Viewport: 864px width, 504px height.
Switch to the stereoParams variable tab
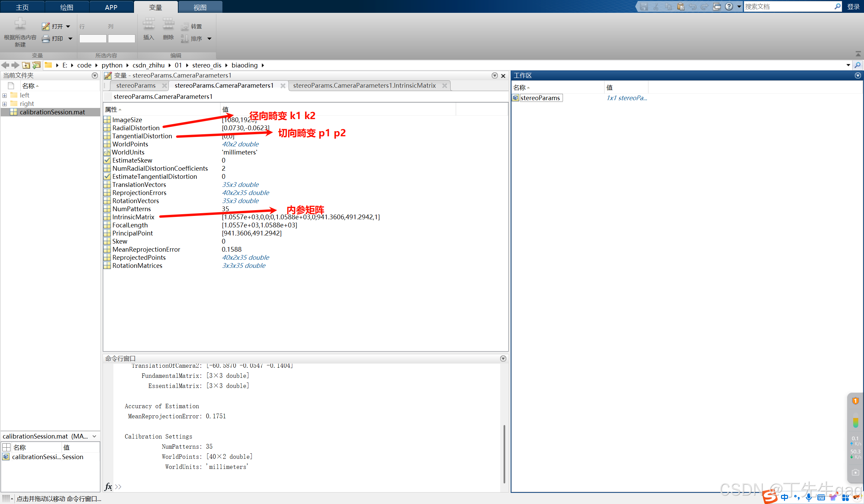[136, 86]
